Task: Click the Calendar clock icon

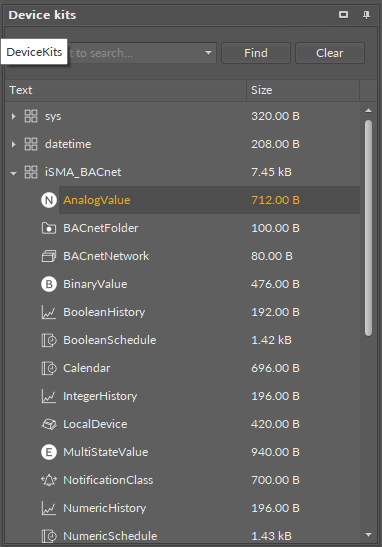Action: point(49,368)
